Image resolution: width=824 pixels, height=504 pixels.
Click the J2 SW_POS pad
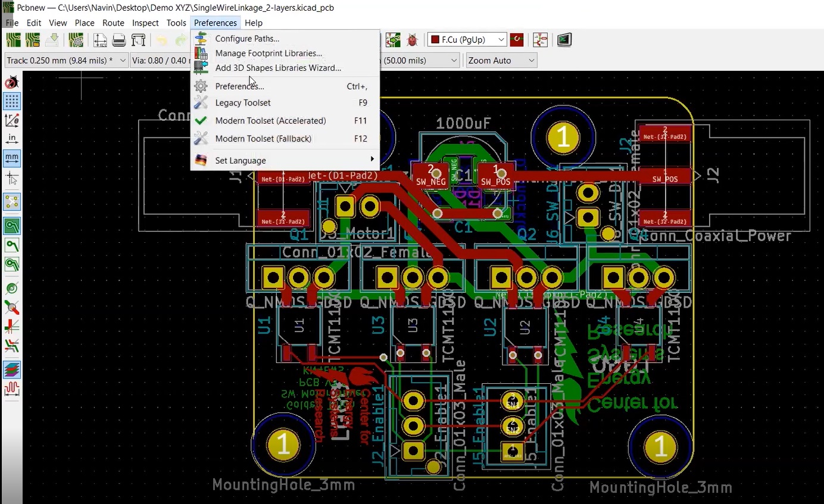[664, 176]
